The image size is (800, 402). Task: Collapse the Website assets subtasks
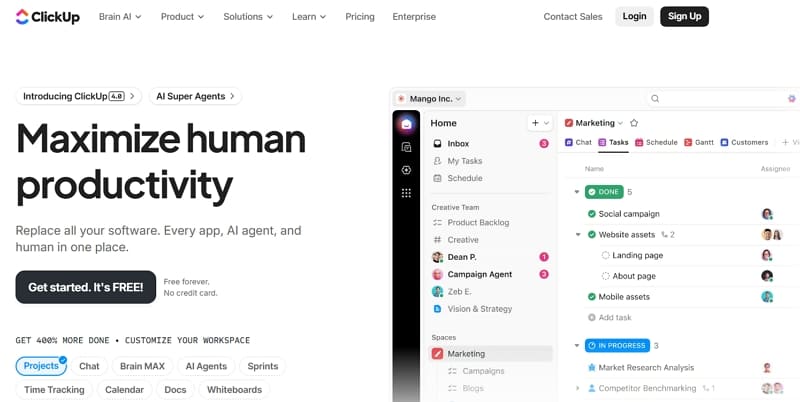tap(578, 235)
